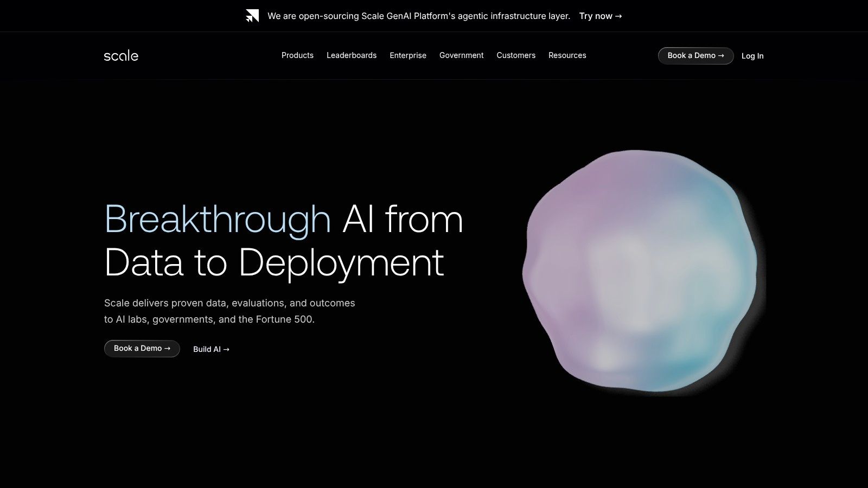Open the Customers page from the navigation
The height and width of the screenshot is (488, 868).
516,55
